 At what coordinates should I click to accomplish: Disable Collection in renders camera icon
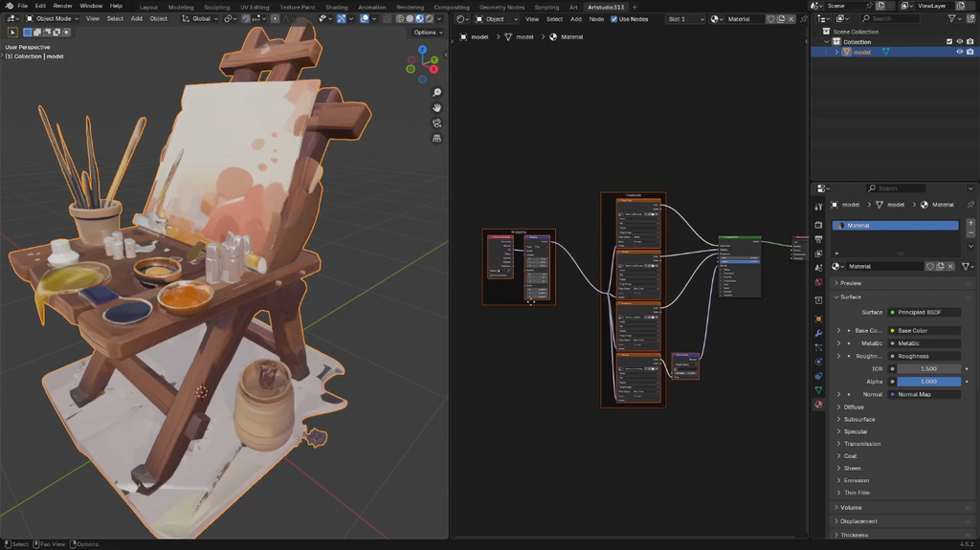point(970,42)
